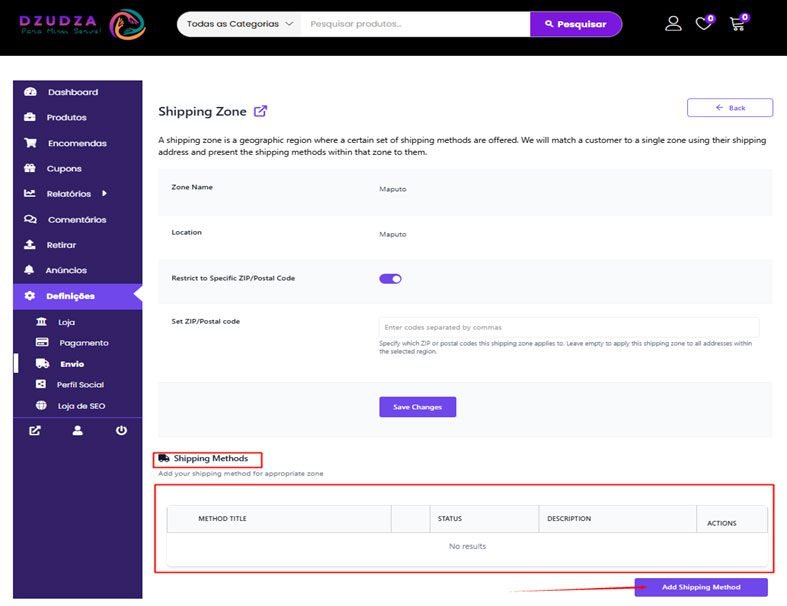Click the Set ZIP/Postal code input field
The height and width of the screenshot is (606, 787).
click(x=569, y=327)
